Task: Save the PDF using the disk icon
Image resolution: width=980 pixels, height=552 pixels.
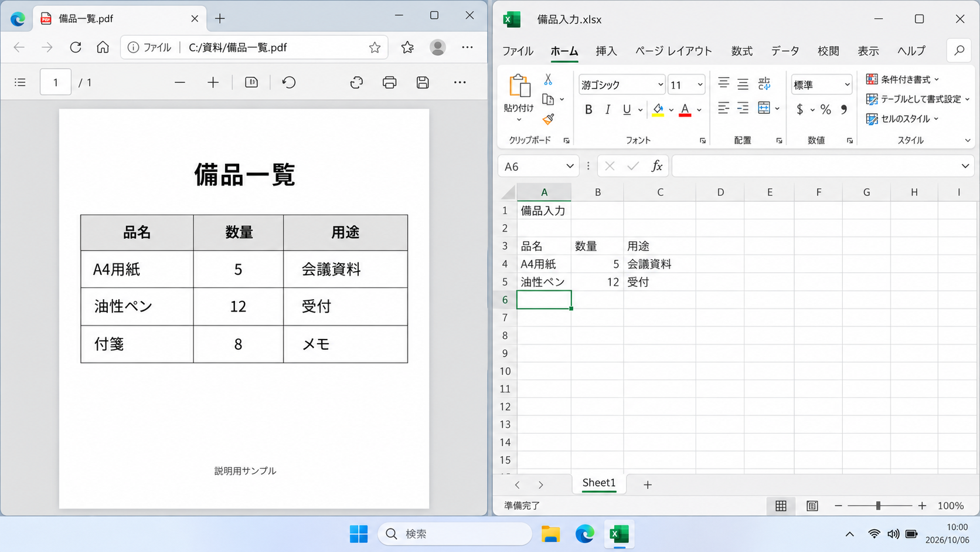Action: 423,83
